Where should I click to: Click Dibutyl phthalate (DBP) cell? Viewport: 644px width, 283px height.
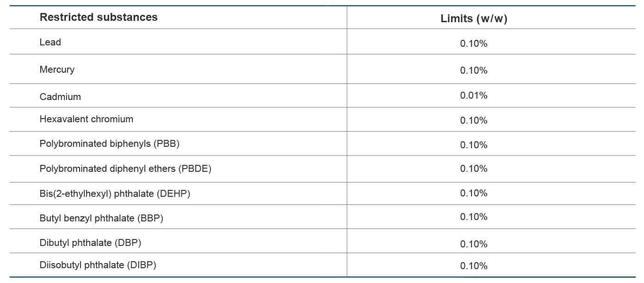[x=90, y=243]
